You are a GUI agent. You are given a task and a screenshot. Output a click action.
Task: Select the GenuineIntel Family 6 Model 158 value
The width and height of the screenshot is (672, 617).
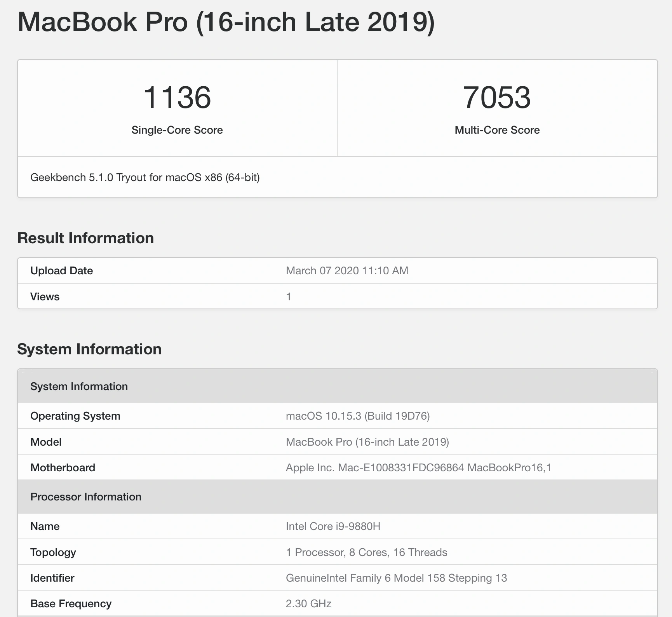pyautogui.click(x=396, y=578)
